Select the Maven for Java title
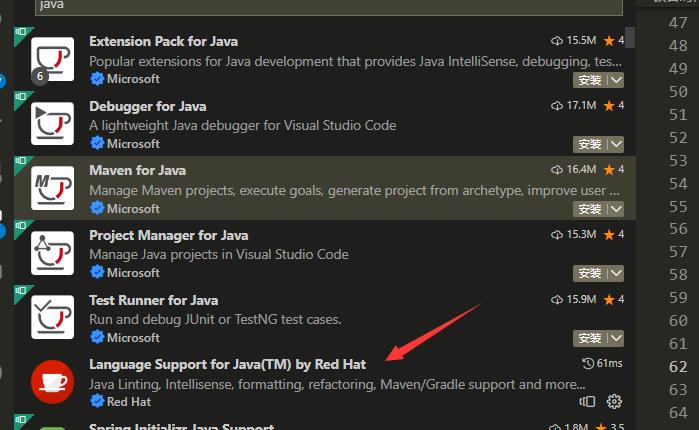This screenshot has height=430, width=699. (137, 170)
